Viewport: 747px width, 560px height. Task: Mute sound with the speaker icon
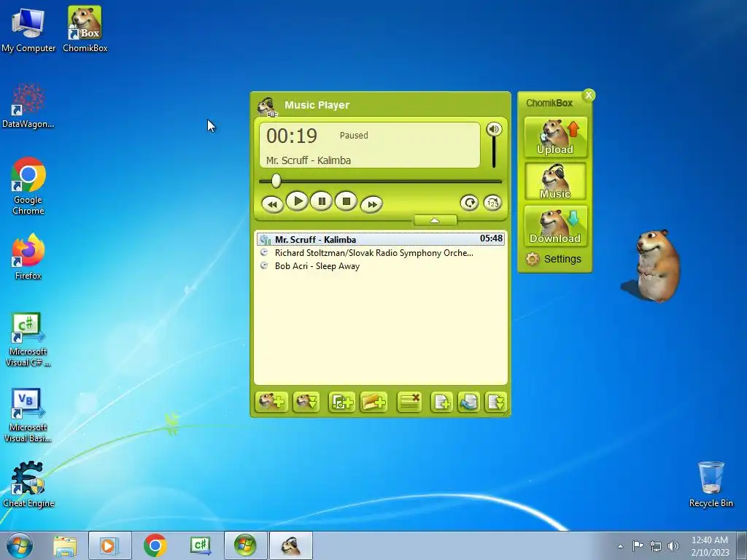494,129
